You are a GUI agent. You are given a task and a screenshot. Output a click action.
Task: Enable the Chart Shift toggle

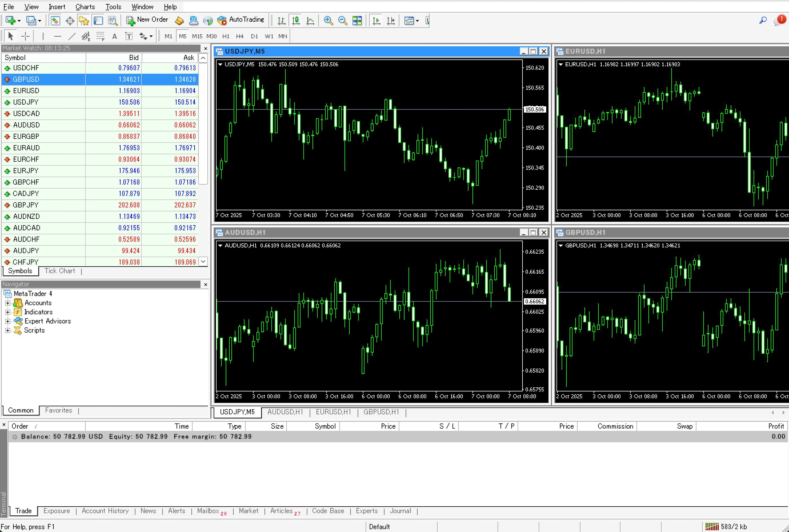click(x=391, y=21)
